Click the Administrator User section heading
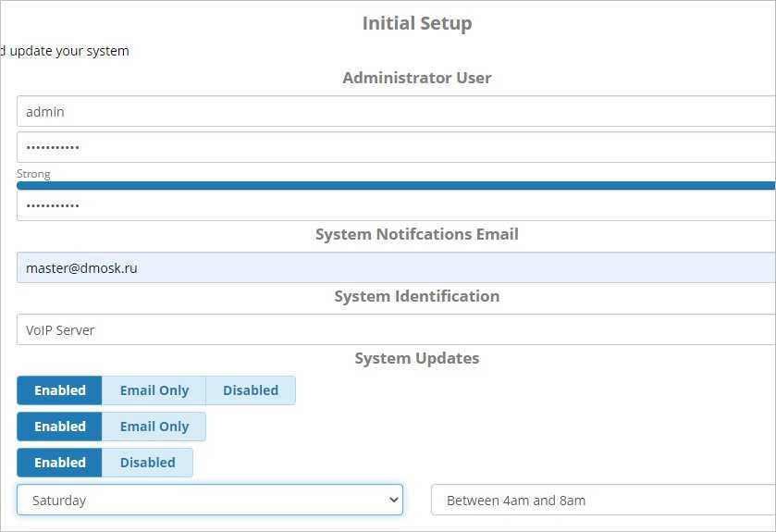Image resolution: width=776 pixels, height=532 pixels. tap(416, 78)
